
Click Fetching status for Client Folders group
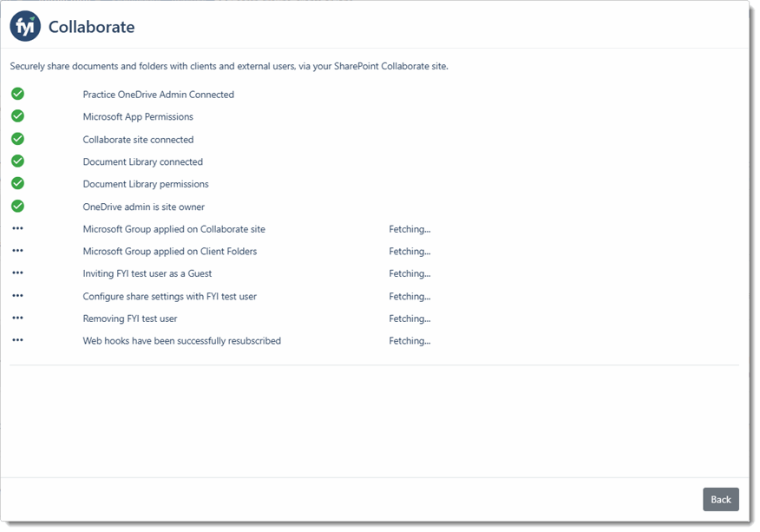[x=409, y=252]
